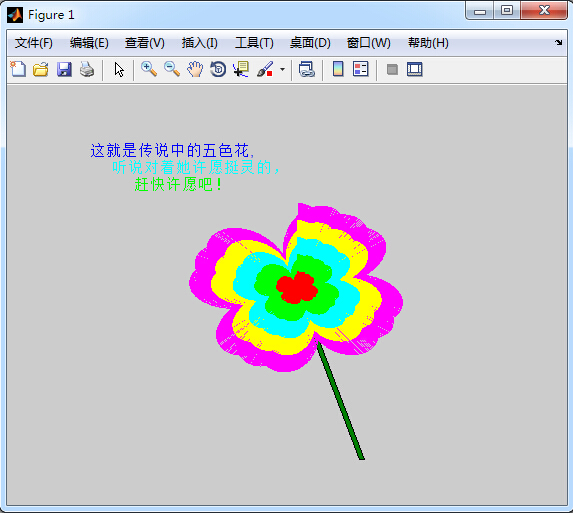Activate the Zoom In magnifier

tap(149, 69)
